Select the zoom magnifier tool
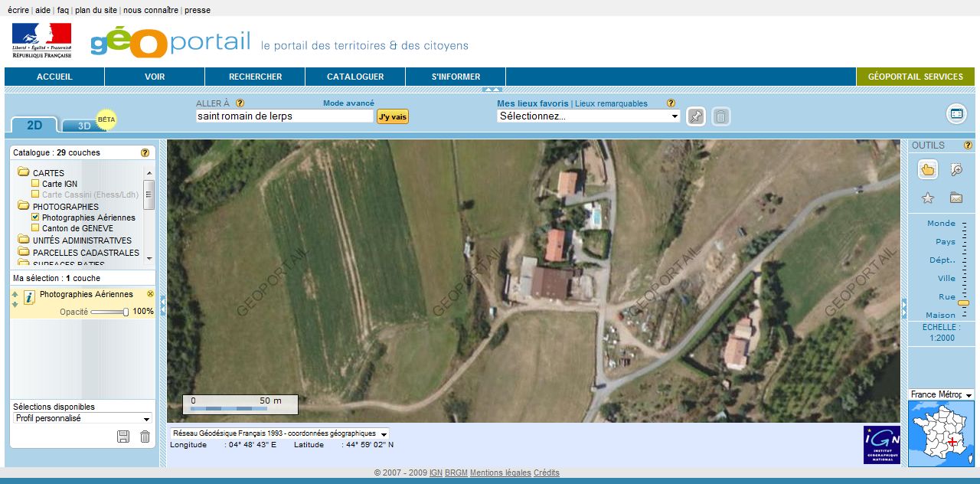The width and height of the screenshot is (980, 484). [955, 170]
